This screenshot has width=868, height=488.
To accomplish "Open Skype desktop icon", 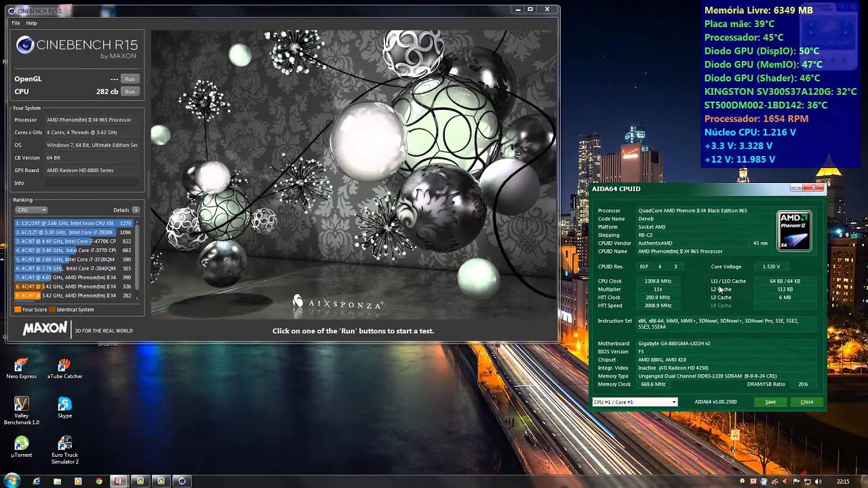I will tap(64, 407).
